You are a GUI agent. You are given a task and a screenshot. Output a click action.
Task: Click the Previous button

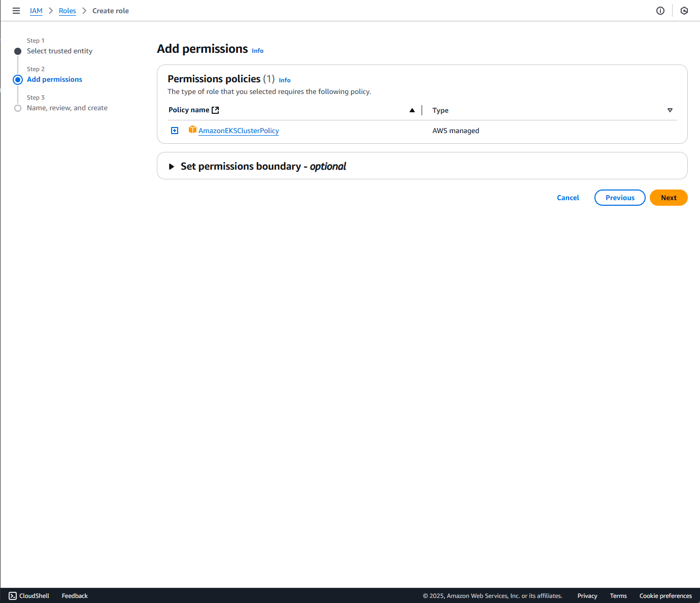pos(620,198)
